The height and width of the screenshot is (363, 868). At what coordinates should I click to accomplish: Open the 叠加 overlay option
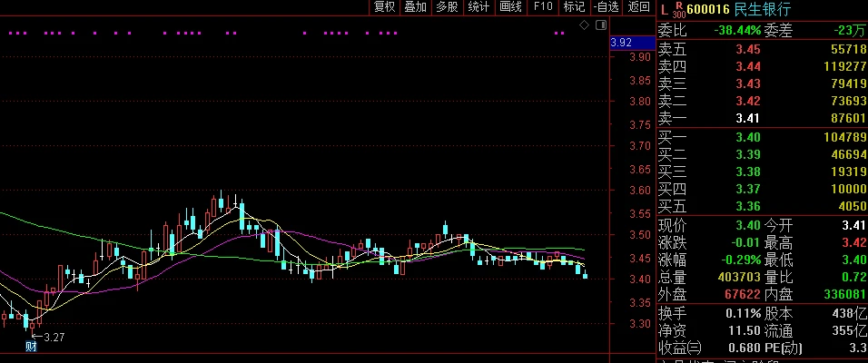[415, 6]
